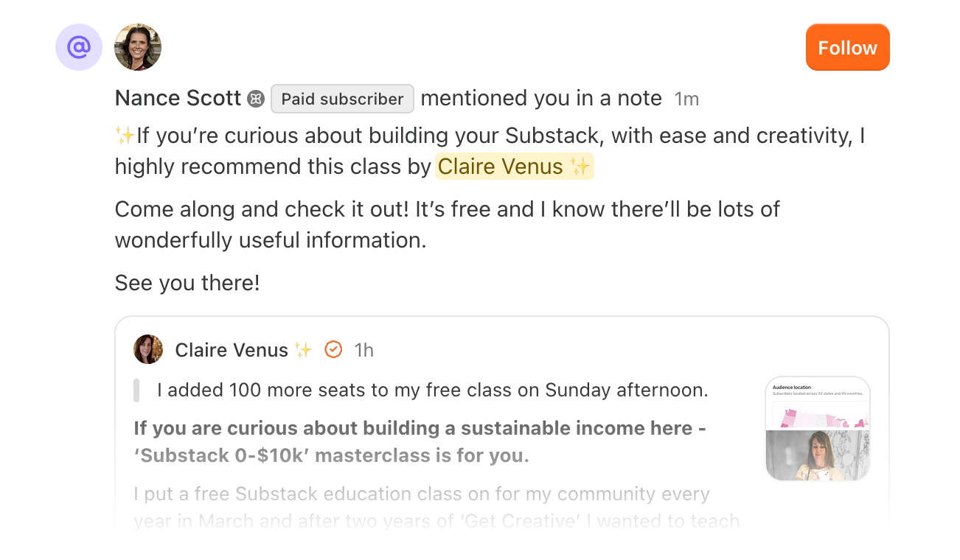The height and width of the screenshot is (560, 960).
Task: Open quoted text about 100 more seats
Action: 432,391
